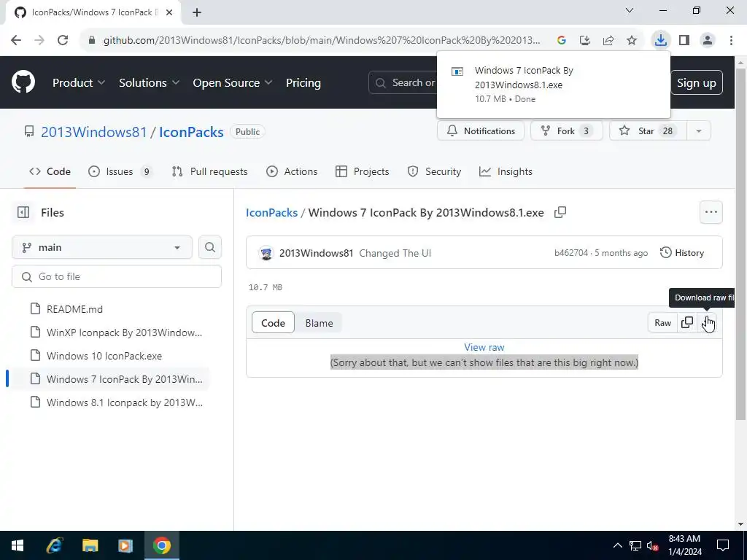This screenshot has height=560, width=747.
Task: Go to the Actions tab
Action: tap(292, 171)
